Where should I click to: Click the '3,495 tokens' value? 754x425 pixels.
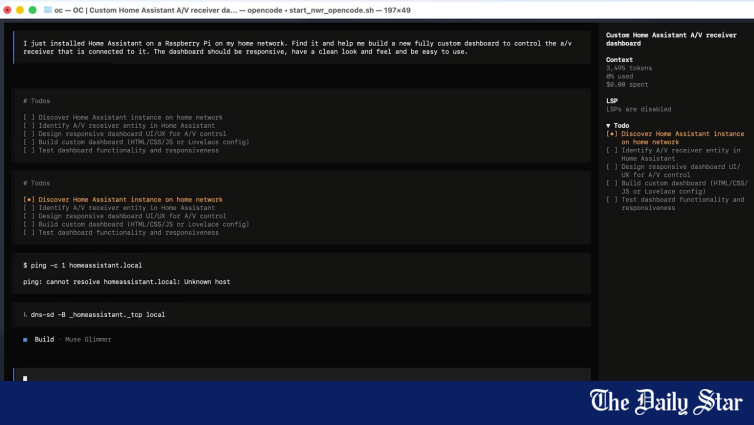(629, 68)
